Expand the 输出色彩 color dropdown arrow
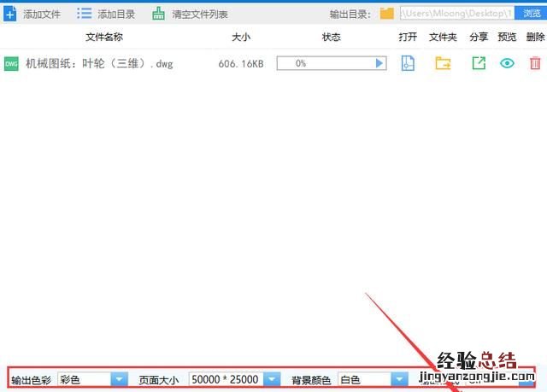 [119, 379]
